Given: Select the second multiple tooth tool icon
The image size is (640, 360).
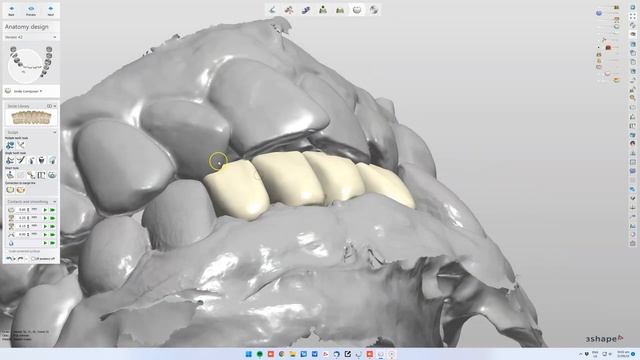Looking at the screenshot, I should 21,145.
